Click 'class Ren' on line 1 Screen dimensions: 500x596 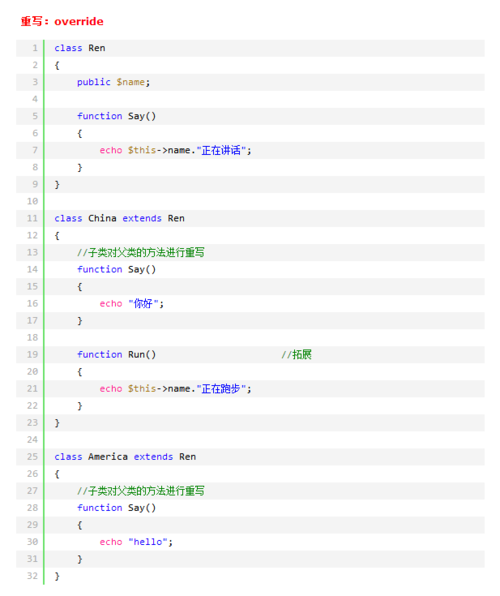[80, 48]
